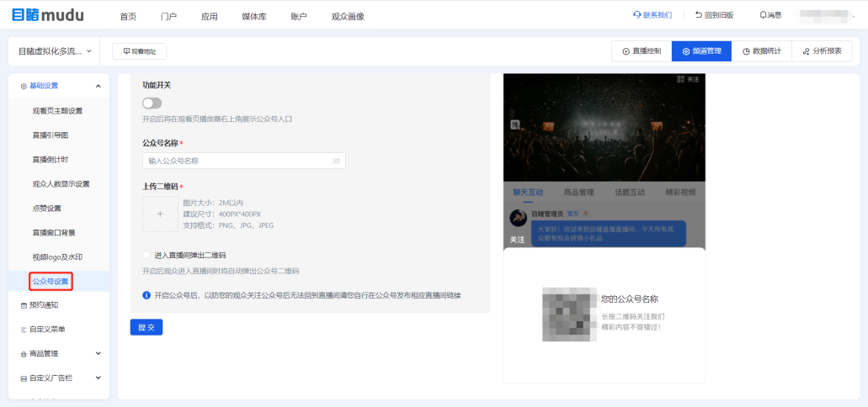The height and width of the screenshot is (407, 868).
Task: Click the plus box to upload a QR code
Action: [x=160, y=214]
